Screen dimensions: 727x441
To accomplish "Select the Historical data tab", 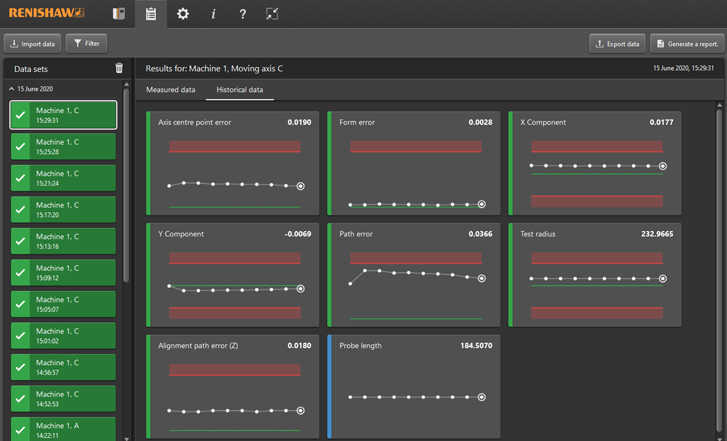I will click(240, 90).
